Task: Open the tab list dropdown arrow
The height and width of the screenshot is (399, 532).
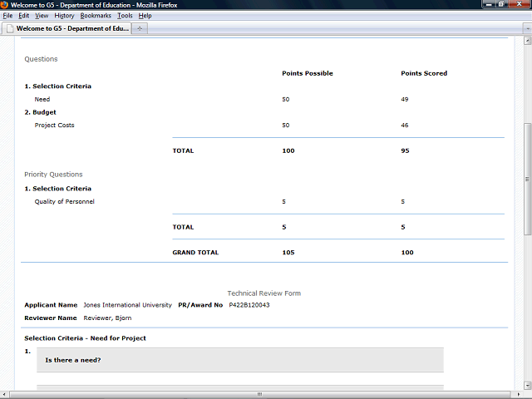Action: click(x=527, y=29)
